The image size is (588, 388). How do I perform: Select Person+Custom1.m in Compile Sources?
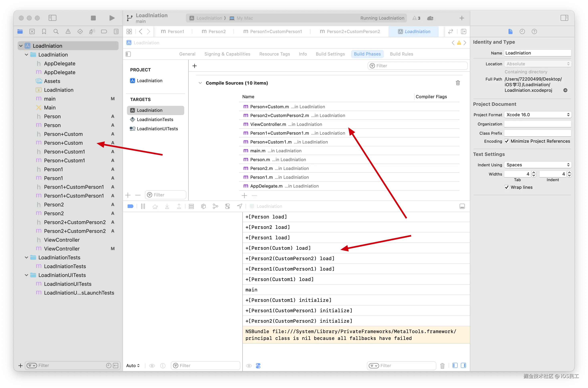271,142
